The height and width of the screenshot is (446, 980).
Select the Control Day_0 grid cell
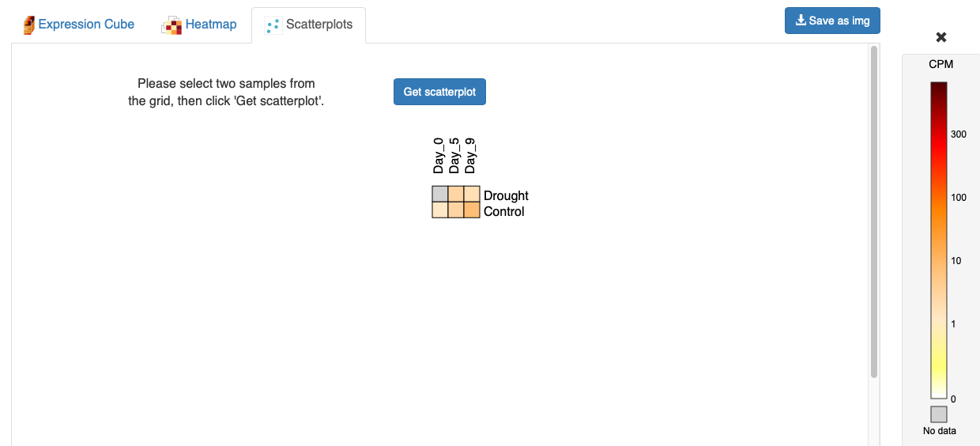440,210
